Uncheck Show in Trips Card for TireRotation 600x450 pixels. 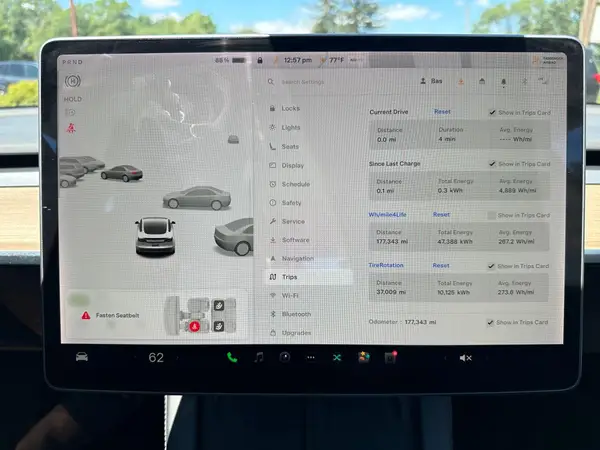pyautogui.click(x=491, y=266)
